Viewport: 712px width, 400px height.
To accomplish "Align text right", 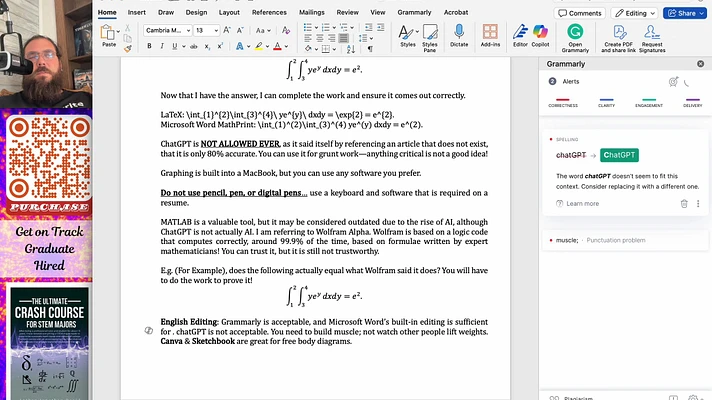I will [331, 38].
